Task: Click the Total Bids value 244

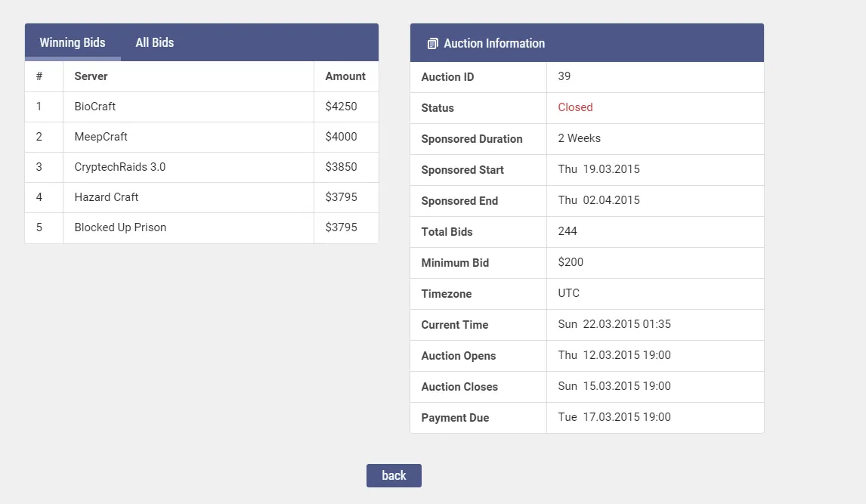Action: (x=568, y=231)
